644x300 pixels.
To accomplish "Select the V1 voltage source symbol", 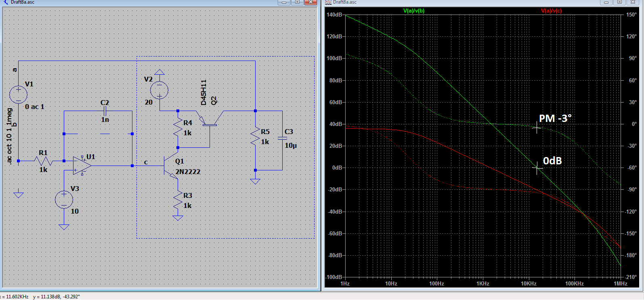I will coord(18,95).
